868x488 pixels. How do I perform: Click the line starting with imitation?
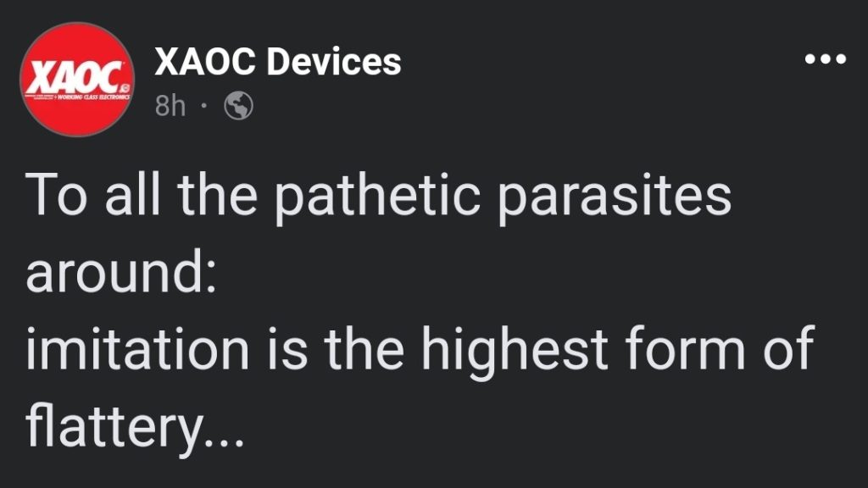point(420,352)
